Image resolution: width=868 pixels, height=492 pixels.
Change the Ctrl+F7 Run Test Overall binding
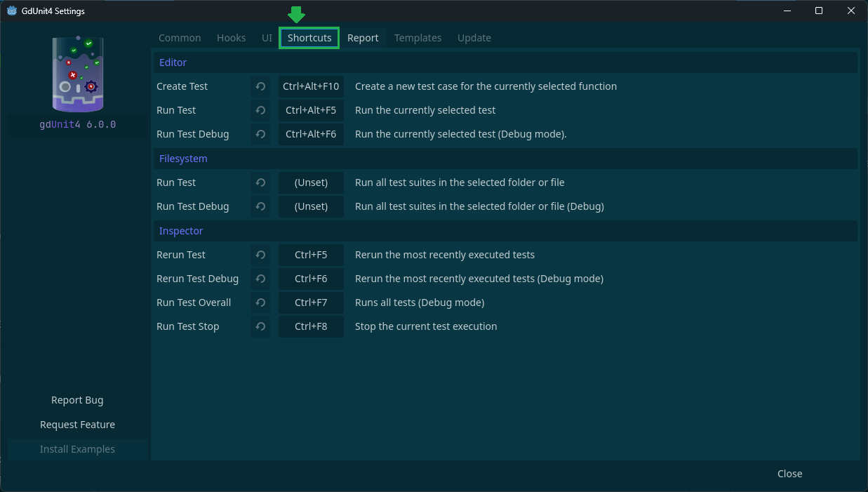[x=311, y=302]
